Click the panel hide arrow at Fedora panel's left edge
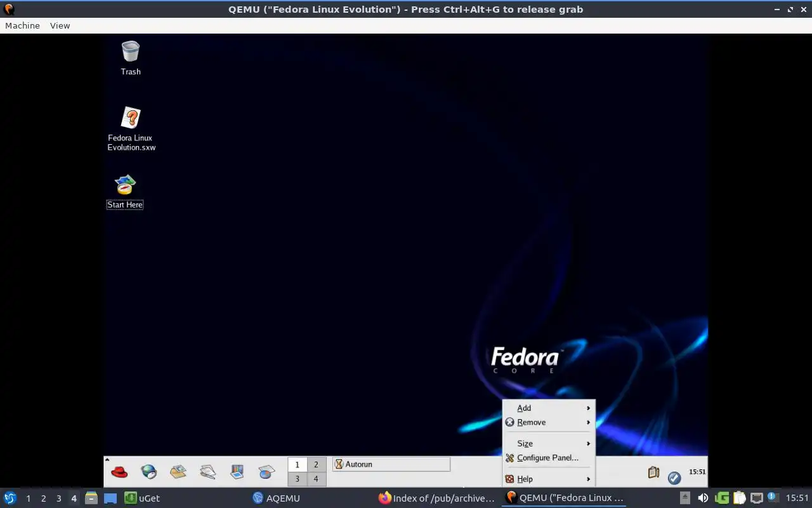 (107, 459)
